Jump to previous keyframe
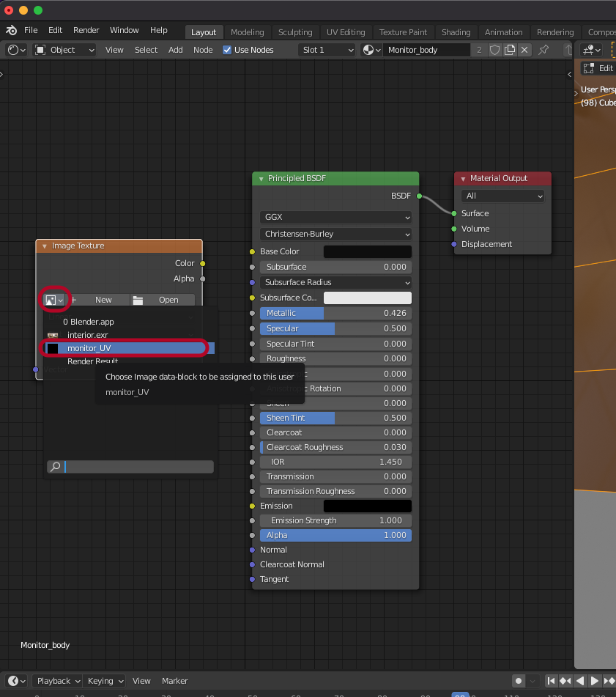Viewport: 616px width, 697px height. click(x=565, y=681)
